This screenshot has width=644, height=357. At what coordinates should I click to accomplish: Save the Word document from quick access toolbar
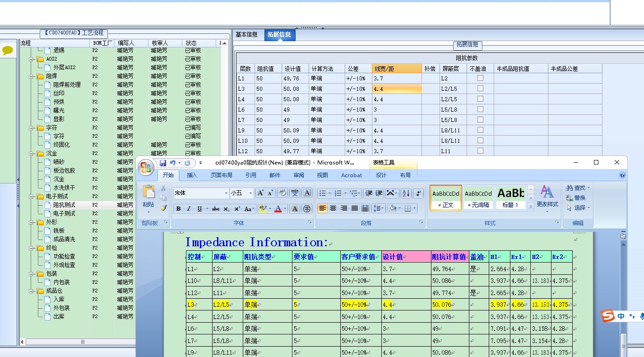162,163
